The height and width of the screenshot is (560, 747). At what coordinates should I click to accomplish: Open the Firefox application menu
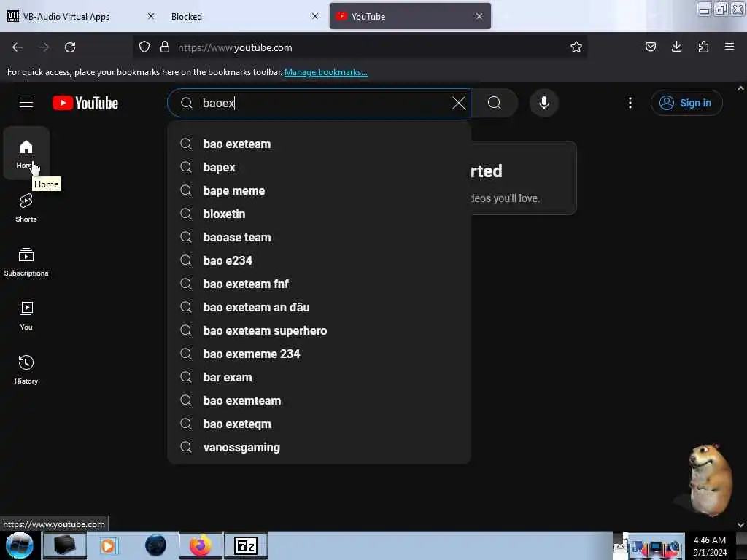[x=729, y=47]
